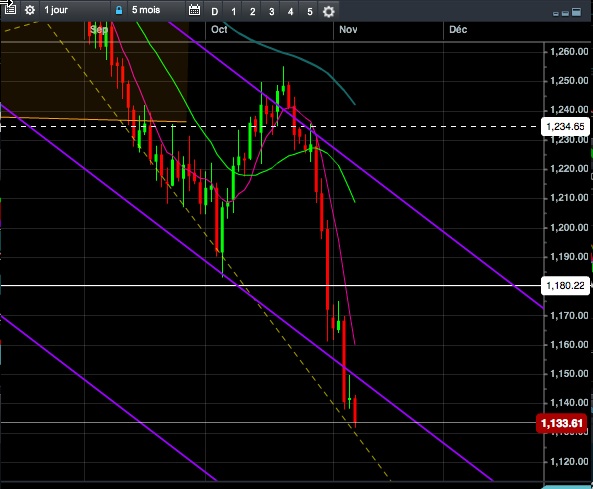Open interval settings gear beside '1 jour'
This screenshot has width=593, height=489.
pos(30,10)
